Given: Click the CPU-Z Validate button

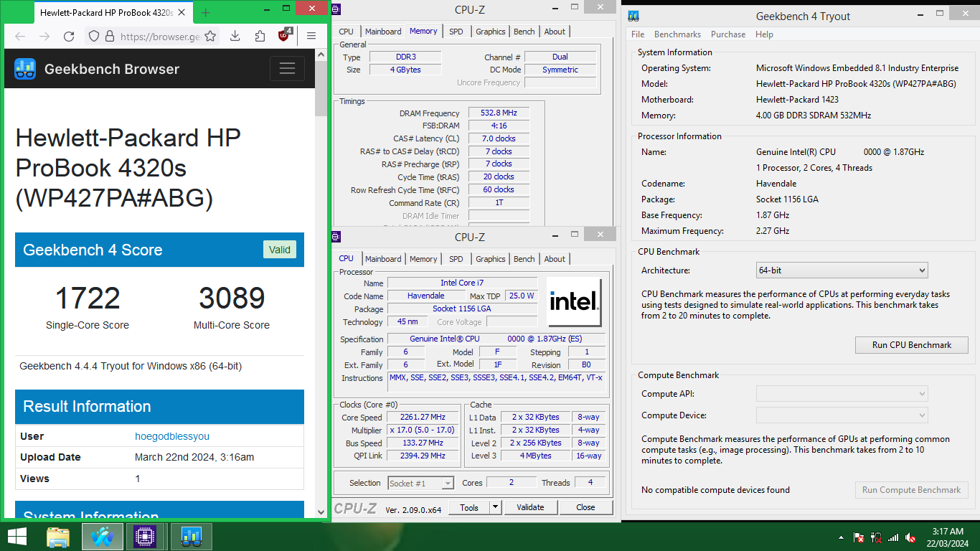Looking at the screenshot, I should [x=530, y=507].
